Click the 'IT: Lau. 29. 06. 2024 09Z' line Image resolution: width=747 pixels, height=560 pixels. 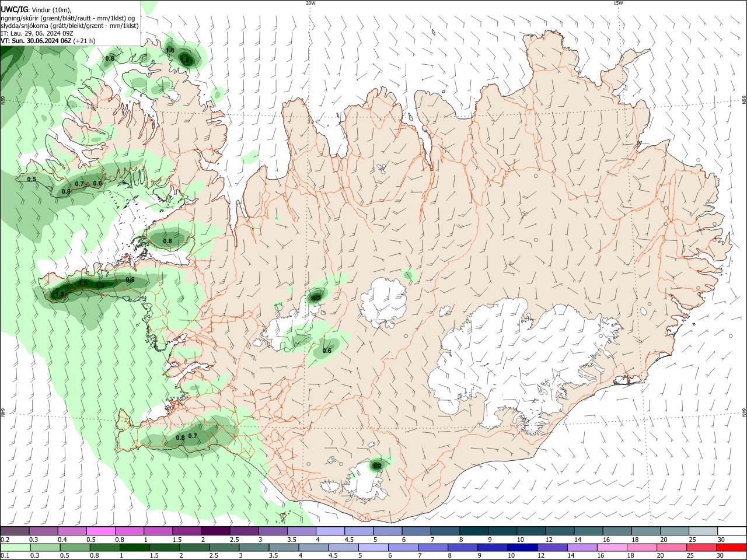37,33
